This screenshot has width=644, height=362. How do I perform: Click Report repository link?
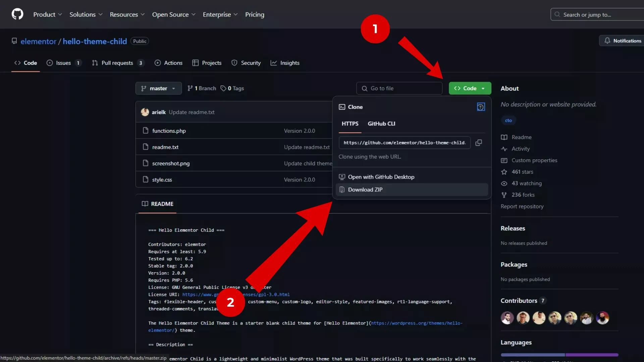(x=522, y=206)
